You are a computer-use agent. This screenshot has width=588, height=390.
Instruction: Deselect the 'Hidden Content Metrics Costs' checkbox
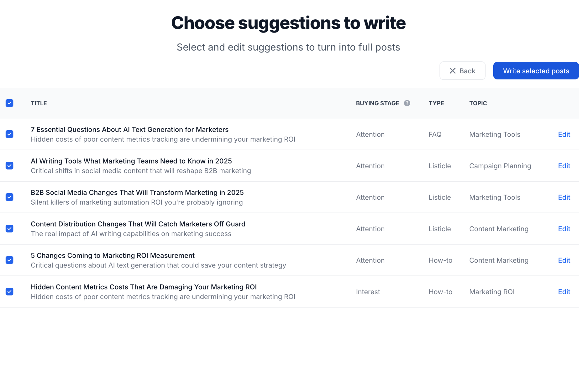(x=9, y=291)
